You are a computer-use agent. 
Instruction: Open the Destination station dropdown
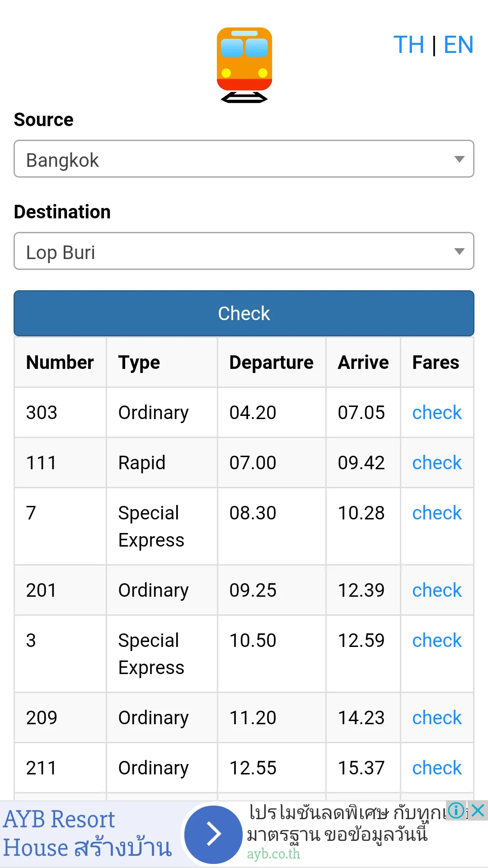[x=244, y=251]
